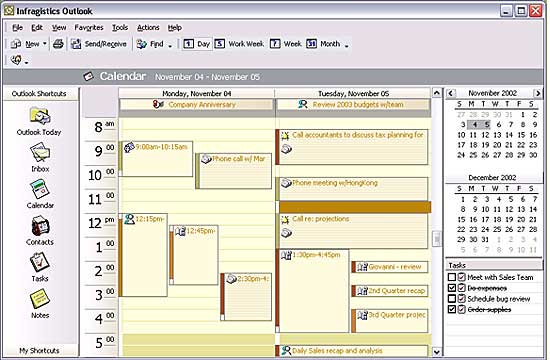Open the Edit menu
The width and height of the screenshot is (550, 360).
coord(37,28)
